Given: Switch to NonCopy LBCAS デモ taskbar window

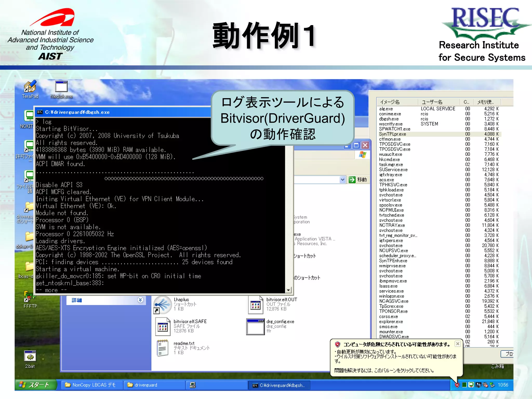Looking at the screenshot, I should 92,385.
